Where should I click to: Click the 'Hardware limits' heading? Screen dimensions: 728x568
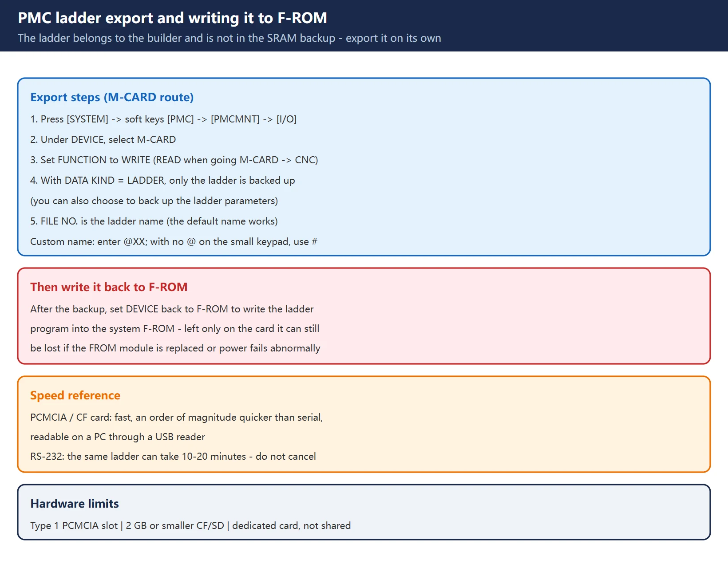pyautogui.click(x=75, y=504)
